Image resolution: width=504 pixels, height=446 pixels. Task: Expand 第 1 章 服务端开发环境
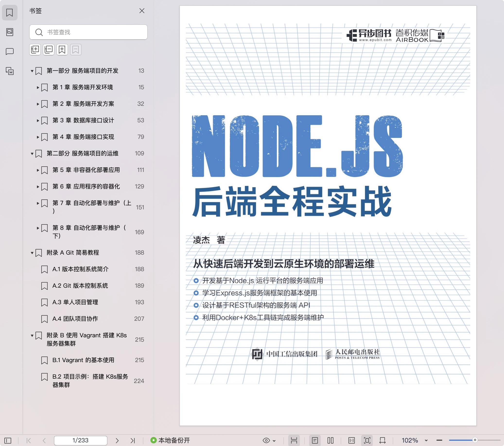pyautogui.click(x=38, y=87)
